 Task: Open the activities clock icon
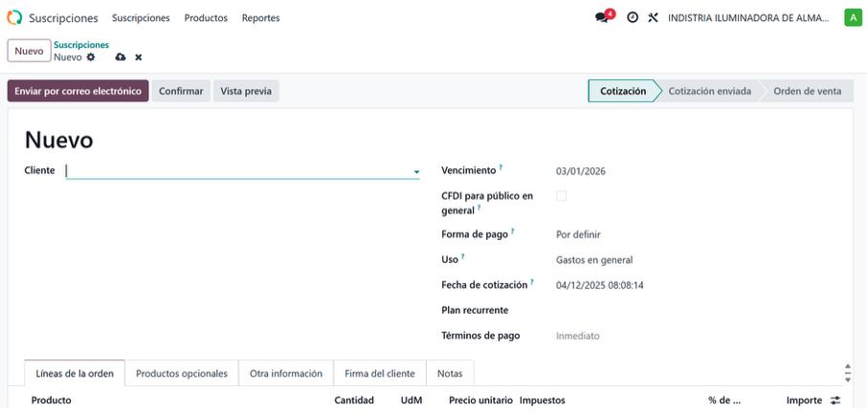click(x=633, y=18)
